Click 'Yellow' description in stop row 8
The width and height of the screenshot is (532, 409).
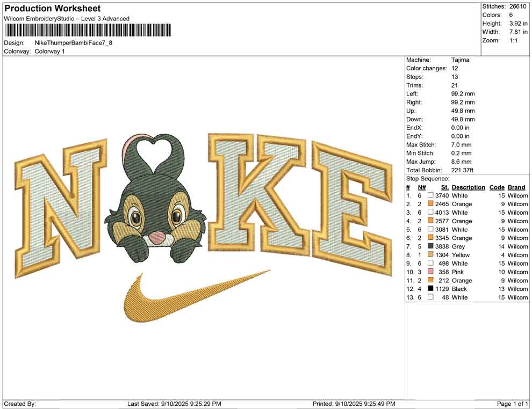tap(461, 255)
